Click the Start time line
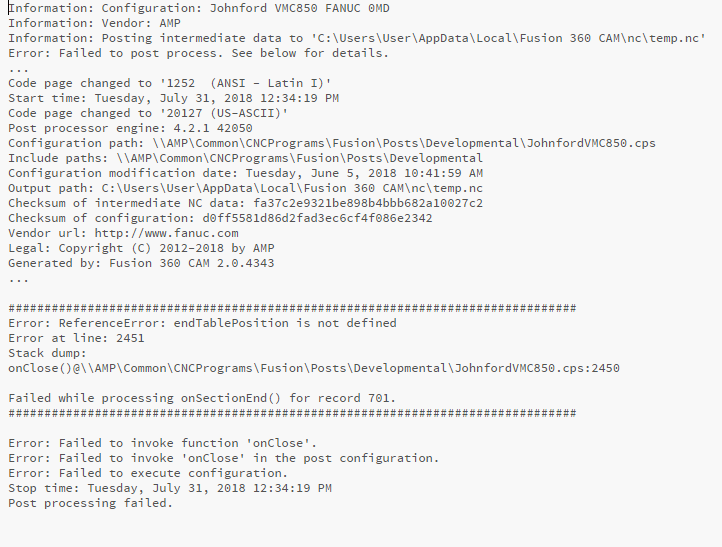 (173, 98)
